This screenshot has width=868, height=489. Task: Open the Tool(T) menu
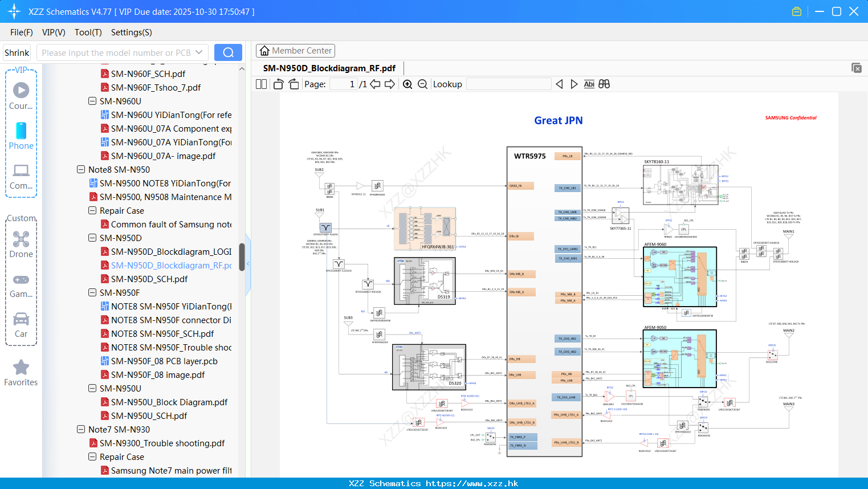click(x=88, y=32)
